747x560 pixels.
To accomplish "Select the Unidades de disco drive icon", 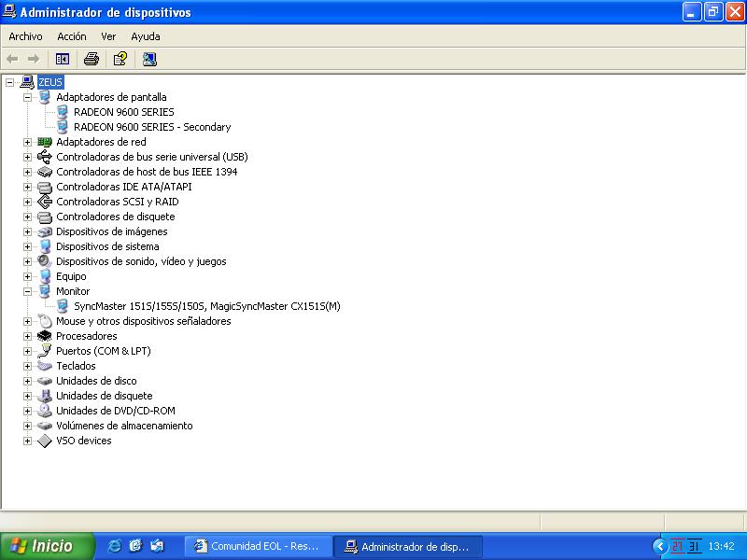I will (x=44, y=381).
